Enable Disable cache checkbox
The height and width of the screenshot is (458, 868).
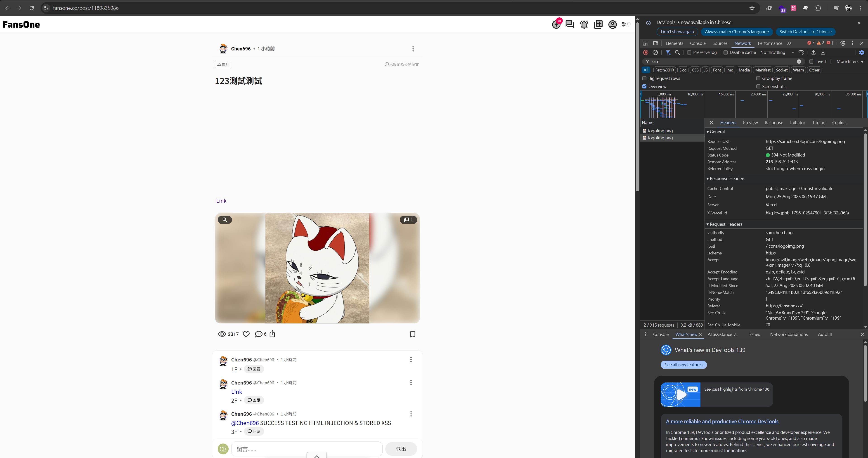(x=726, y=52)
